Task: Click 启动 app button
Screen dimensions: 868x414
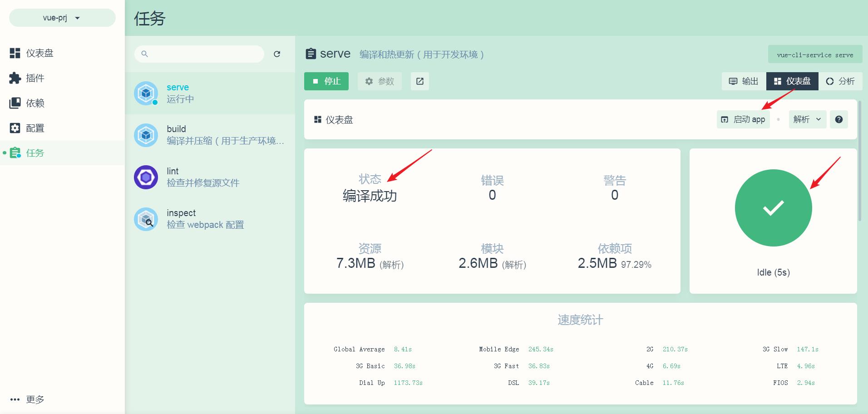Action: (x=743, y=119)
